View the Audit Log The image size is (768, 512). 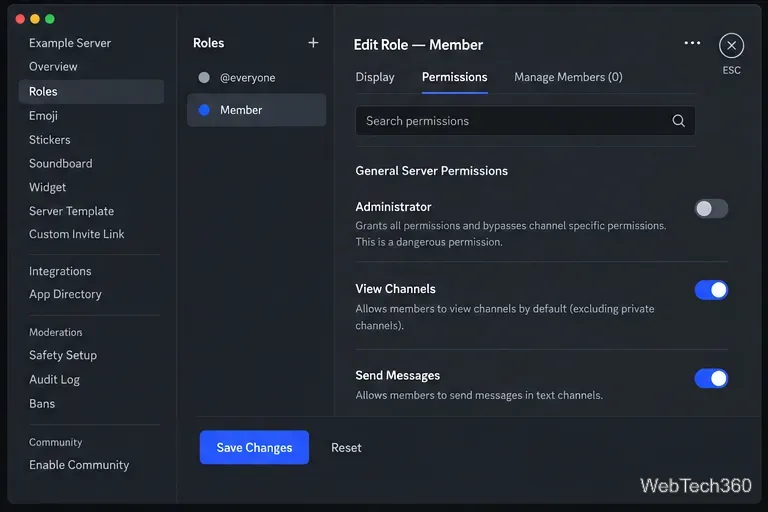[x=54, y=380]
